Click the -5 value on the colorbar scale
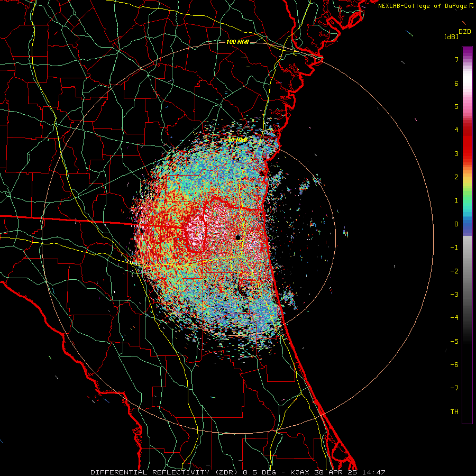Screen dimensions: 476x476 pos(454,342)
